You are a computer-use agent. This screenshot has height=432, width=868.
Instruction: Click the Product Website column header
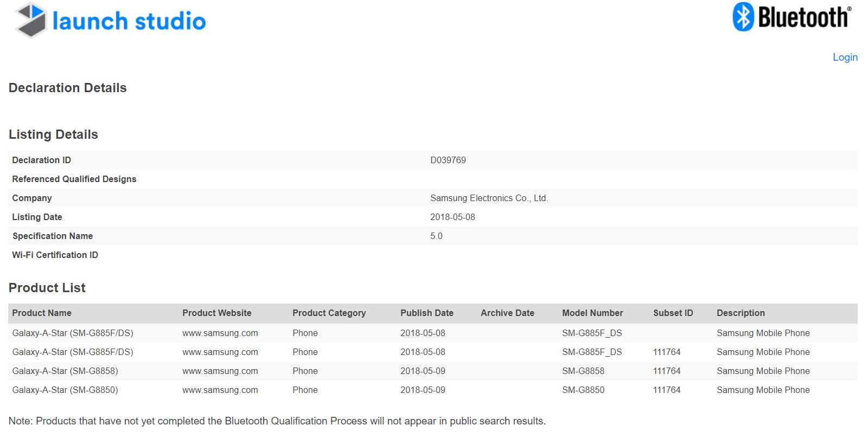(x=216, y=313)
